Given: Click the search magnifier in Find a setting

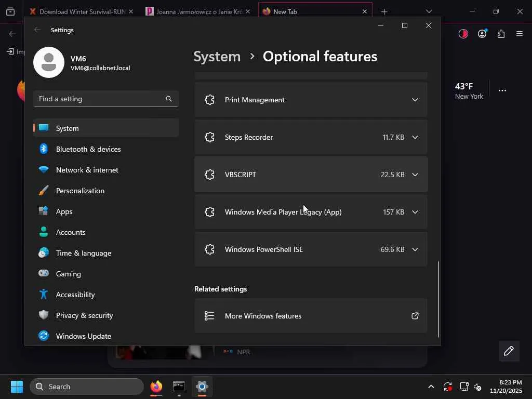Looking at the screenshot, I should point(169,99).
